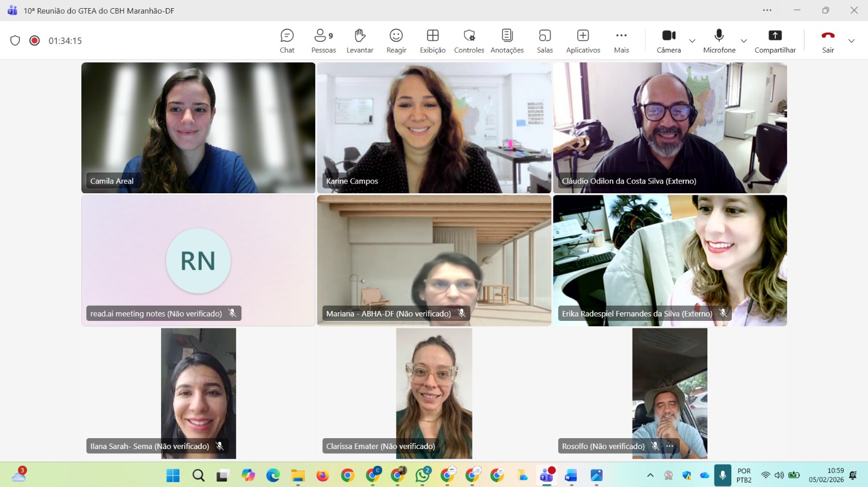Click Compartilhar to share screen

tap(775, 41)
